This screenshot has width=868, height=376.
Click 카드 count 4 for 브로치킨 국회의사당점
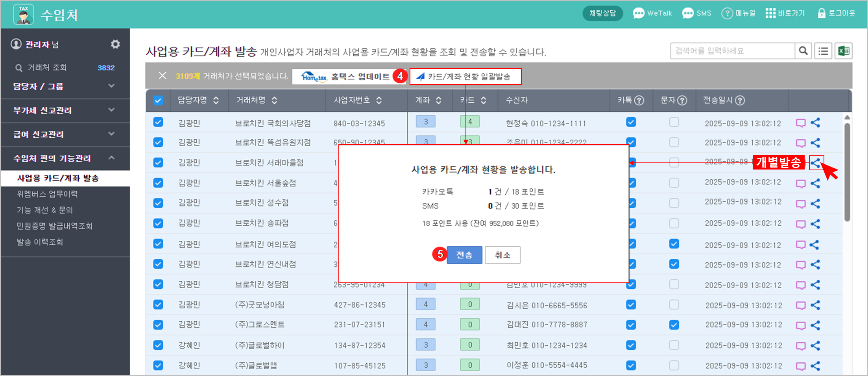coord(470,122)
